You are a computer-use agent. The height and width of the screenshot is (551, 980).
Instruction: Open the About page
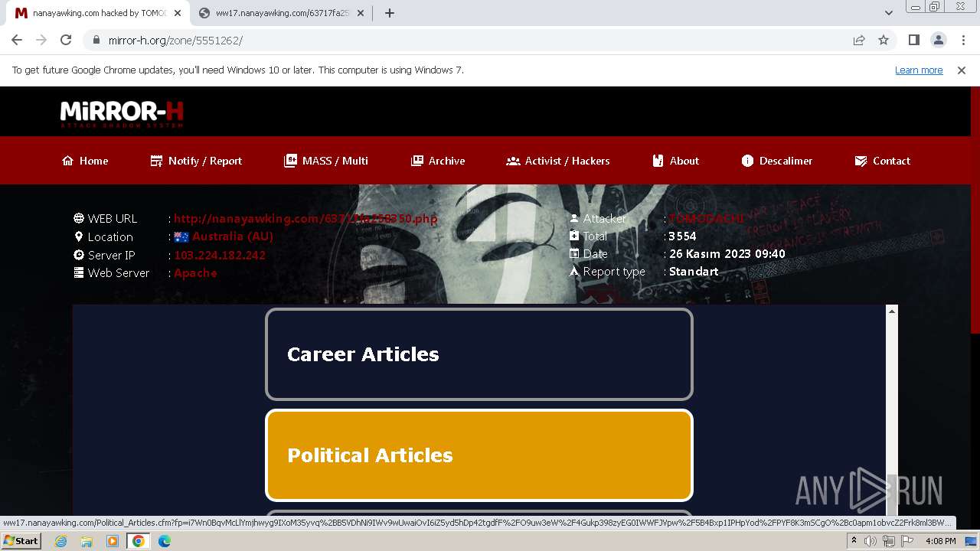click(x=676, y=161)
